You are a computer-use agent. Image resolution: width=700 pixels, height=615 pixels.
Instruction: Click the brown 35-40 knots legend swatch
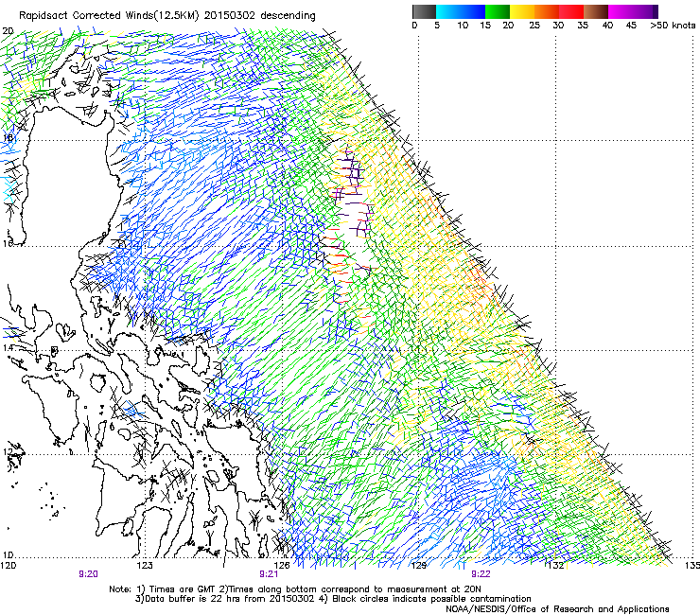point(596,11)
